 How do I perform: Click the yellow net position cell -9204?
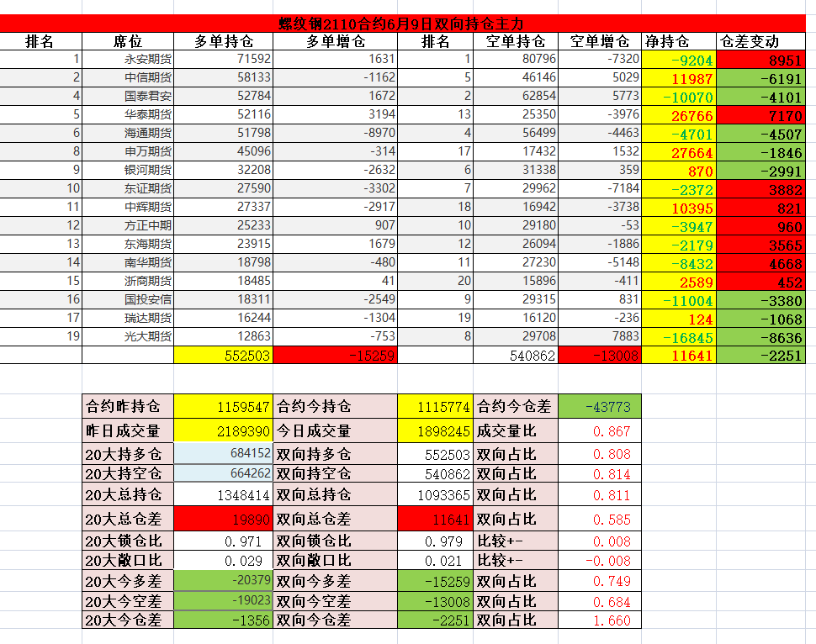(678, 60)
